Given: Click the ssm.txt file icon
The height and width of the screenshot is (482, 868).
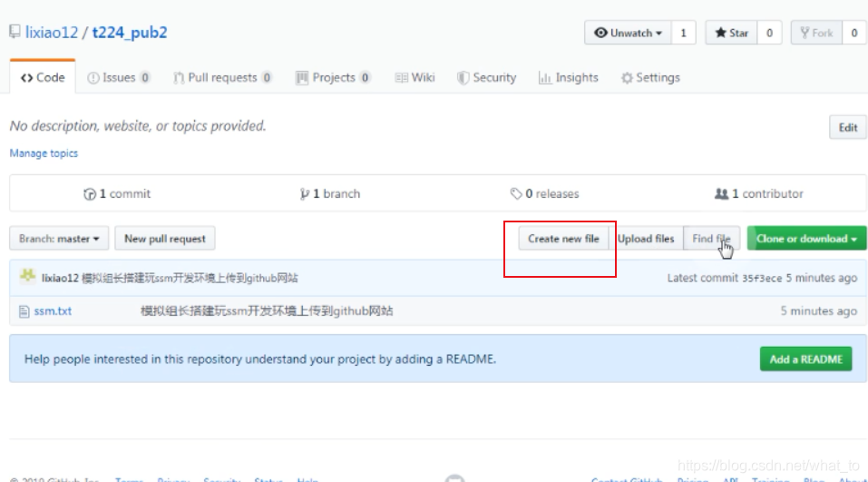Looking at the screenshot, I should [24, 312].
